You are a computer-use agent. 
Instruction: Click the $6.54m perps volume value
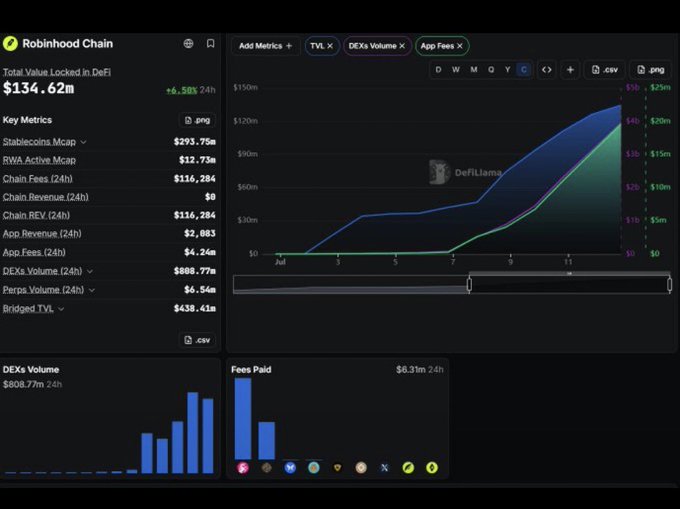[x=199, y=290]
